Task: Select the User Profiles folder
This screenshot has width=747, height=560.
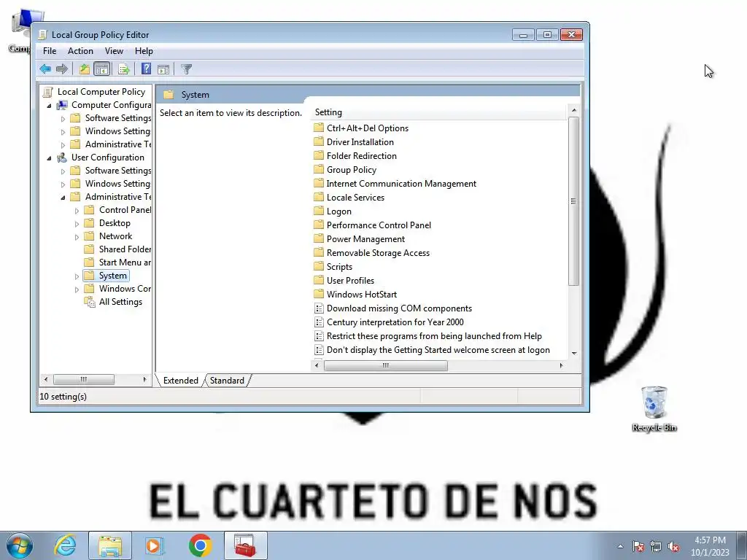Action: pos(350,281)
